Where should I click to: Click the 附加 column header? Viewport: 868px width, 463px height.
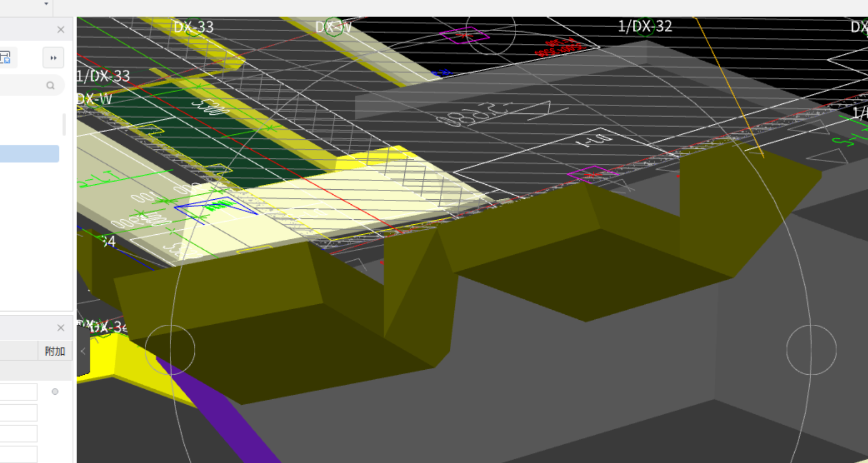click(55, 351)
